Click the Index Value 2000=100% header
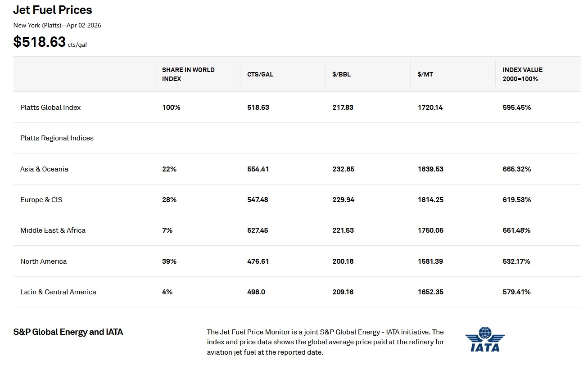The image size is (588, 365). (522, 74)
